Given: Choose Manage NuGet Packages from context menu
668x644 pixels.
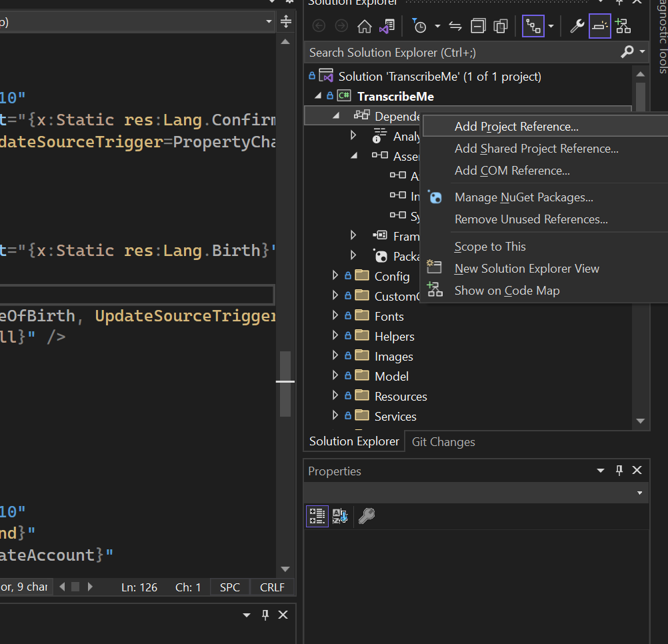Looking at the screenshot, I should point(523,197).
